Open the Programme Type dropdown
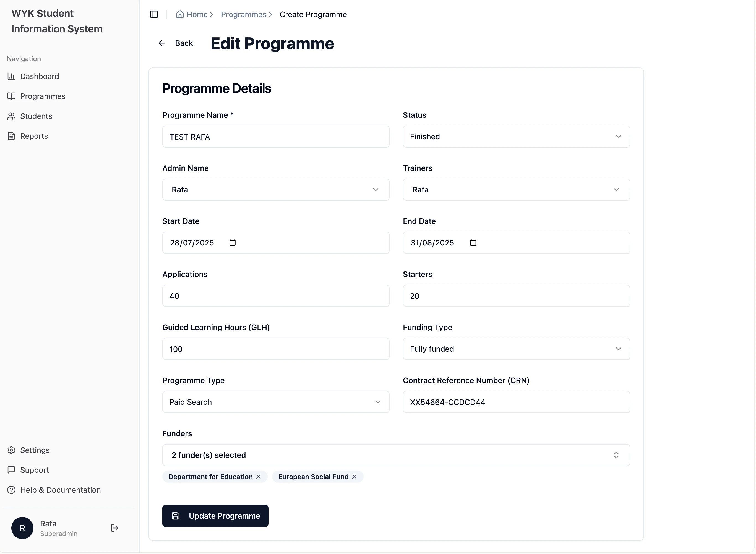This screenshot has width=756, height=554. (x=275, y=402)
